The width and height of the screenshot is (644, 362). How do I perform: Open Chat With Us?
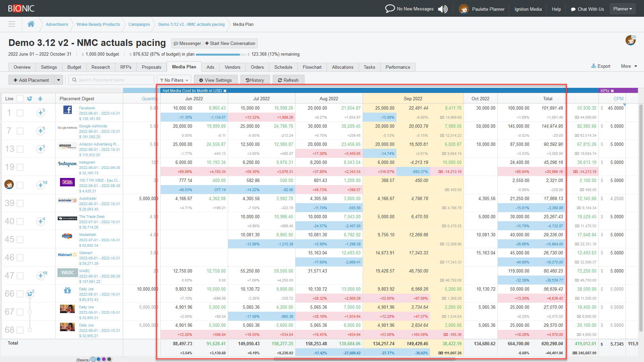tap(587, 9)
